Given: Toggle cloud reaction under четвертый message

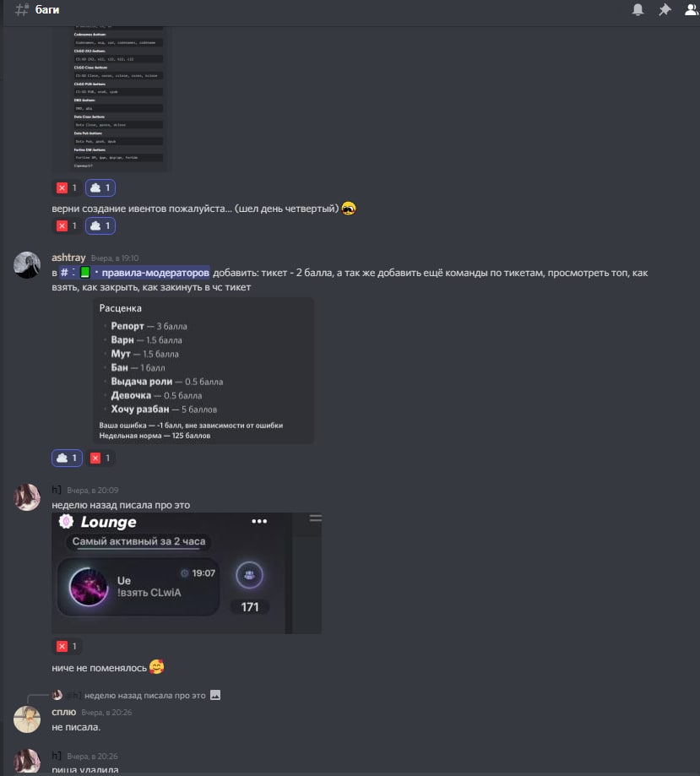Looking at the screenshot, I should [x=100, y=226].
